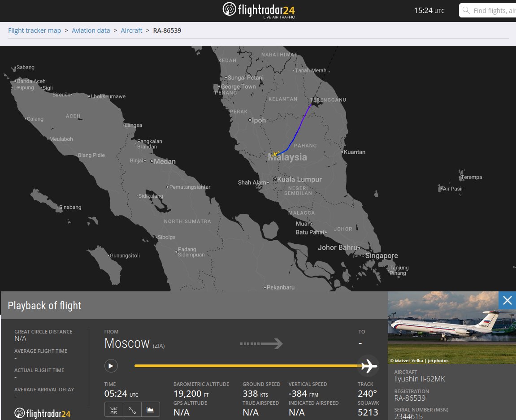
Task: Click the George Town label
Action: (238, 87)
